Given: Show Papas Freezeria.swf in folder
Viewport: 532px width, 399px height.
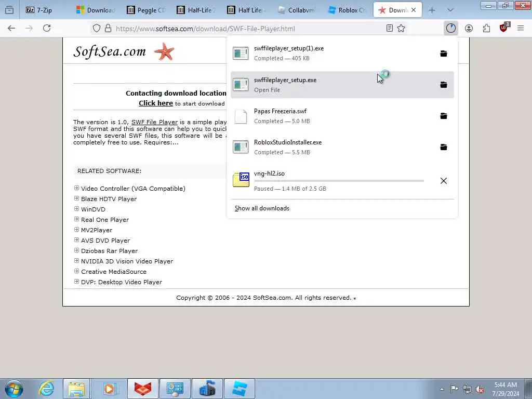Looking at the screenshot, I should tap(444, 116).
